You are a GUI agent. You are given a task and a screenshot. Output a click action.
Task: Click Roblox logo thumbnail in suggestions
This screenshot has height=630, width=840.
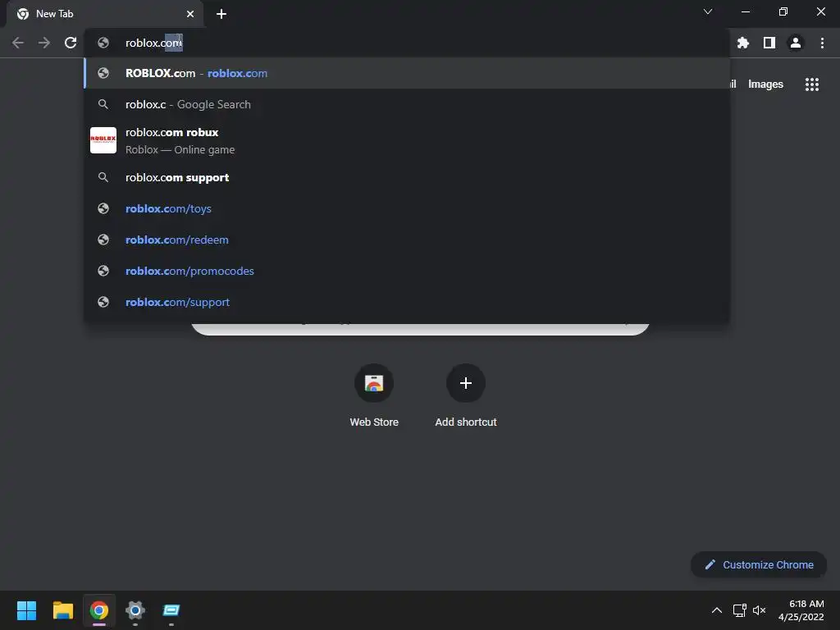coord(103,140)
